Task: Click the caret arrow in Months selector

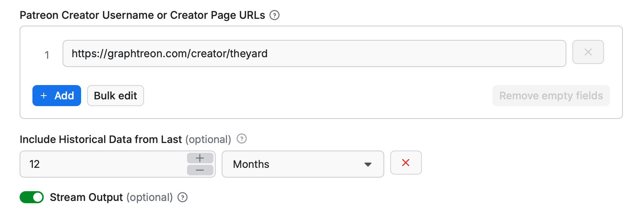Action: 368,164
